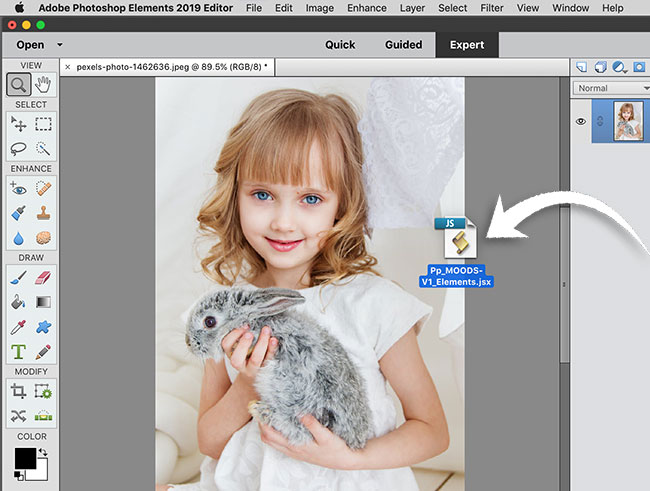
Task: Select the Custom Shape tool
Action: click(x=43, y=327)
